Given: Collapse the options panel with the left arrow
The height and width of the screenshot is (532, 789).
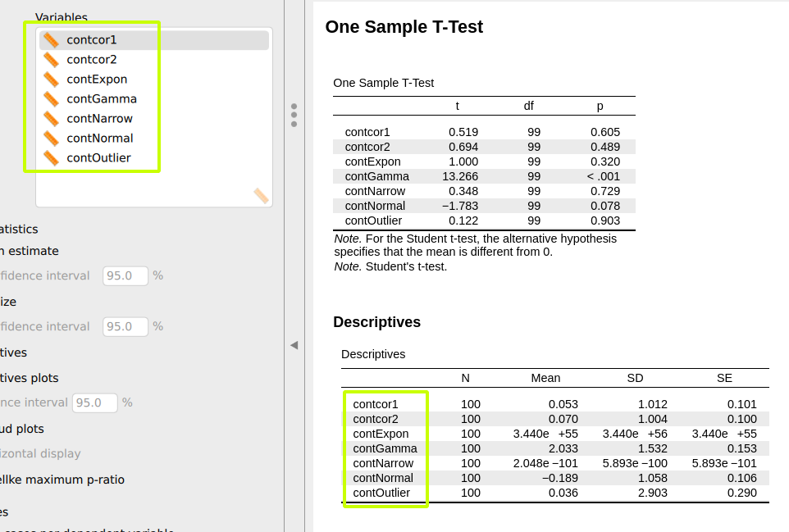Looking at the screenshot, I should 294,345.
